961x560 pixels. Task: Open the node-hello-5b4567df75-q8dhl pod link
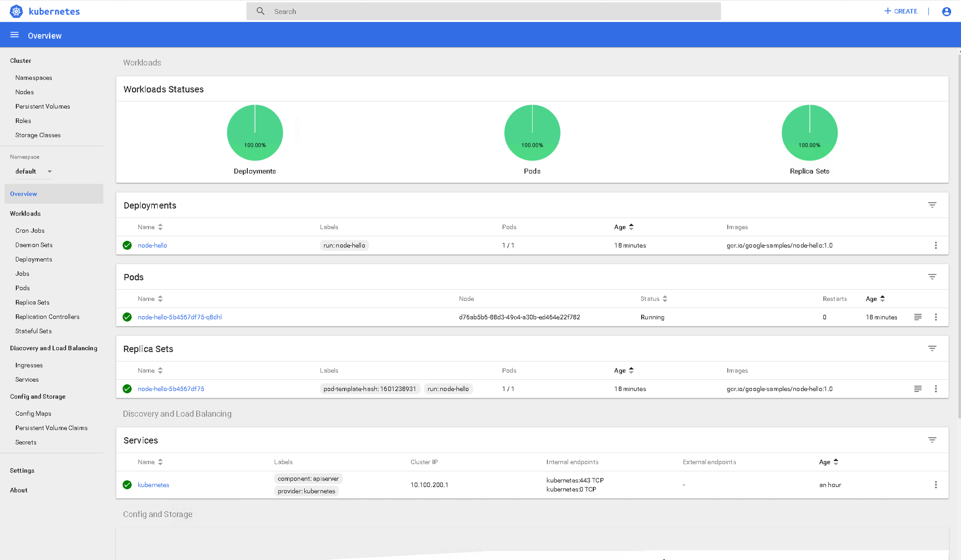[180, 317]
